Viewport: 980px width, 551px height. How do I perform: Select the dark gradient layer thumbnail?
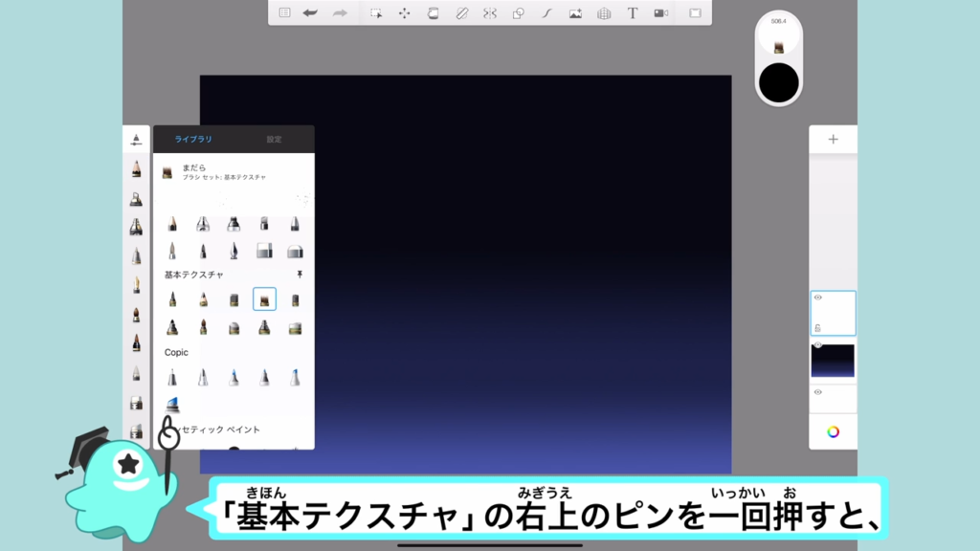point(834,361)
